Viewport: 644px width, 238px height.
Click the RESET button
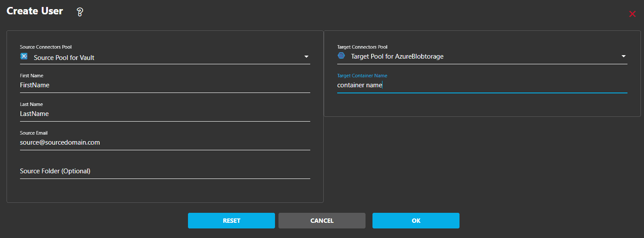(x=231, y=221)
